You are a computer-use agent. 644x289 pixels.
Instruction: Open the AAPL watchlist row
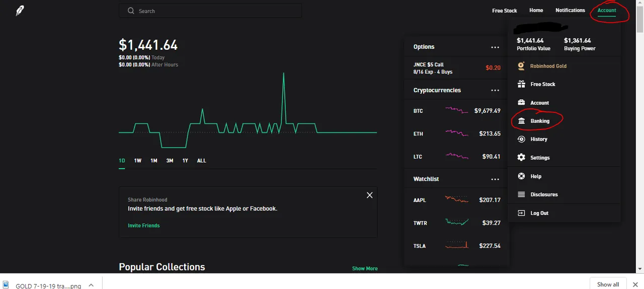[x=457, y=200]
